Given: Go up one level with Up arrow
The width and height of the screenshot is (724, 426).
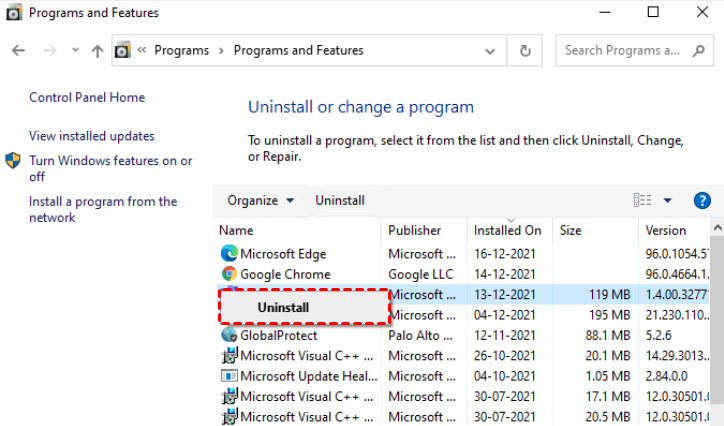Looking at the screenshot, I should coord(97,51).
